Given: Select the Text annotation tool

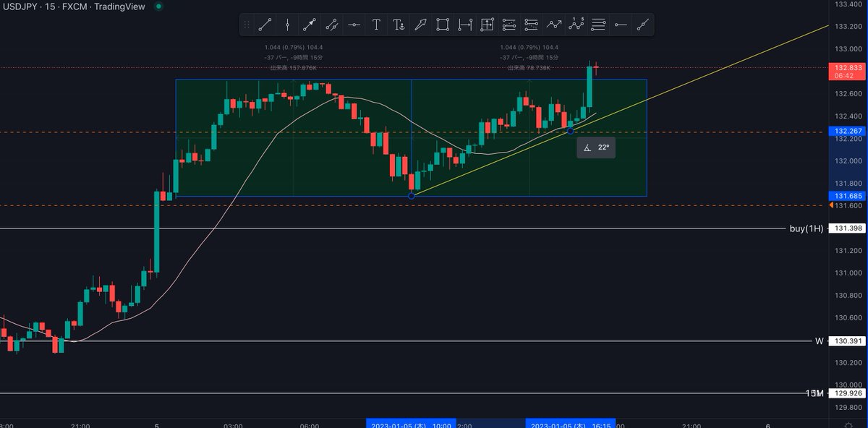Looking at the screenshot, I should point(376,24).
